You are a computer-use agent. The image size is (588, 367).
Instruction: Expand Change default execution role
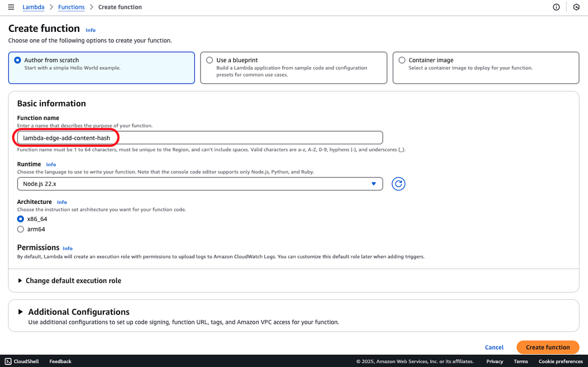(x=69, y=281)
